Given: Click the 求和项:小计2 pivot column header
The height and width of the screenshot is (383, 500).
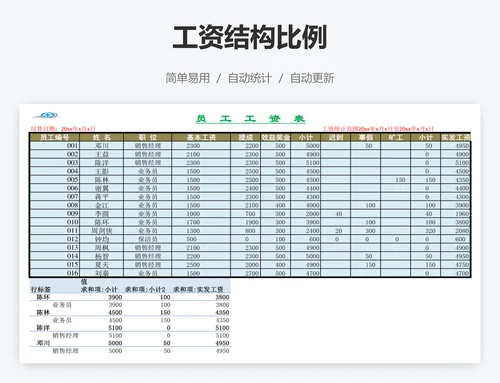Looking at the screenshot, I should click(145, 289).
